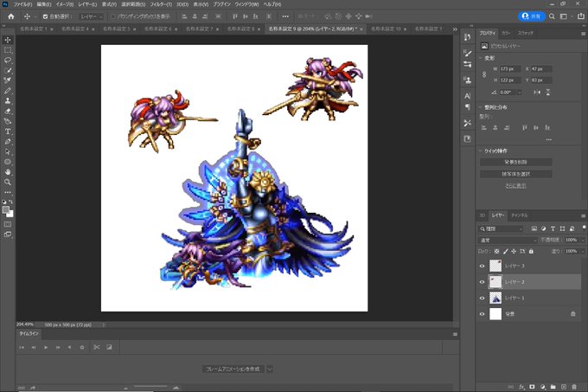Select the Eraser tool

[x=8, y=111]
